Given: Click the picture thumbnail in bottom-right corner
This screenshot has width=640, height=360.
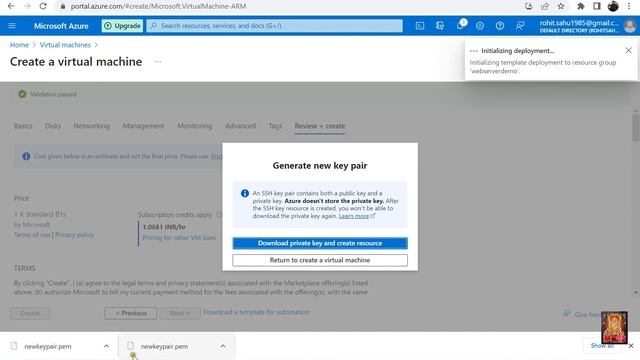Looking at the screenshot, I should point(614,327).
